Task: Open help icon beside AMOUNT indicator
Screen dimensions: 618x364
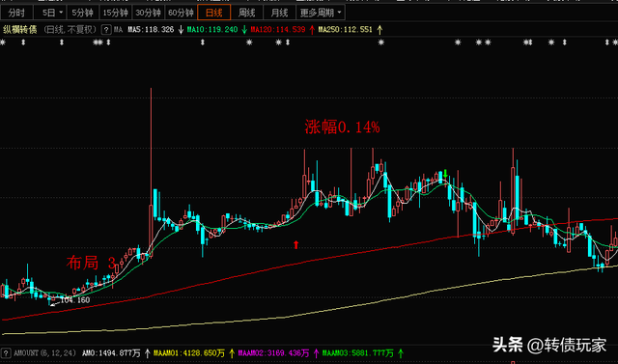Action: pos(6,353)
